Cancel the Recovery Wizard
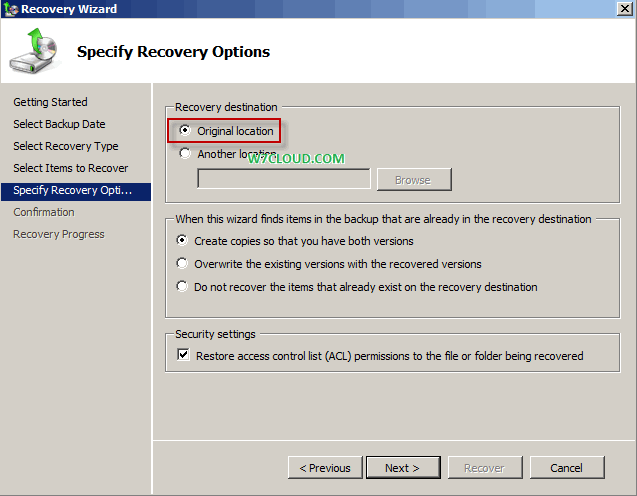637x496 pixels. coord(567,468)
